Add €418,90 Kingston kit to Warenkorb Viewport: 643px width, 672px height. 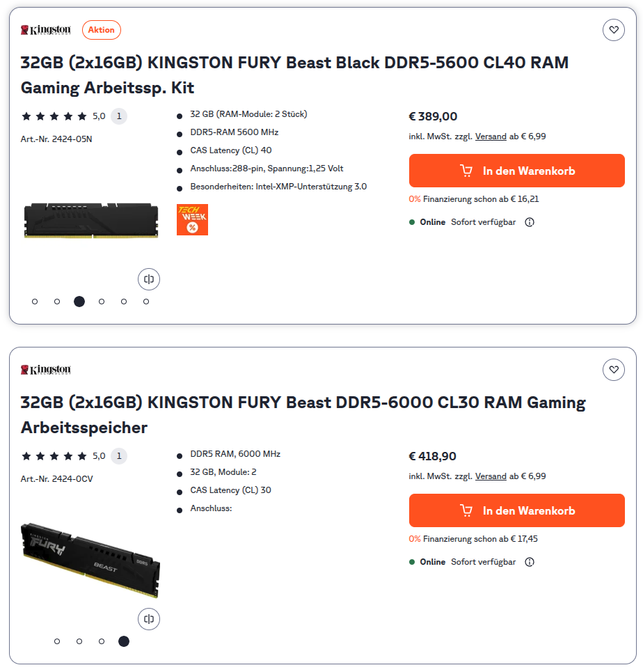(x=516, y=510)
